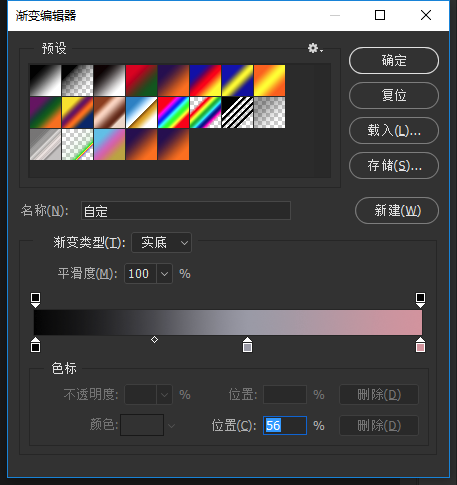The width and height of the screenshot is (457, 485).
Task: Choose the rainbow spectrum gradient preset
Action: 173,112
